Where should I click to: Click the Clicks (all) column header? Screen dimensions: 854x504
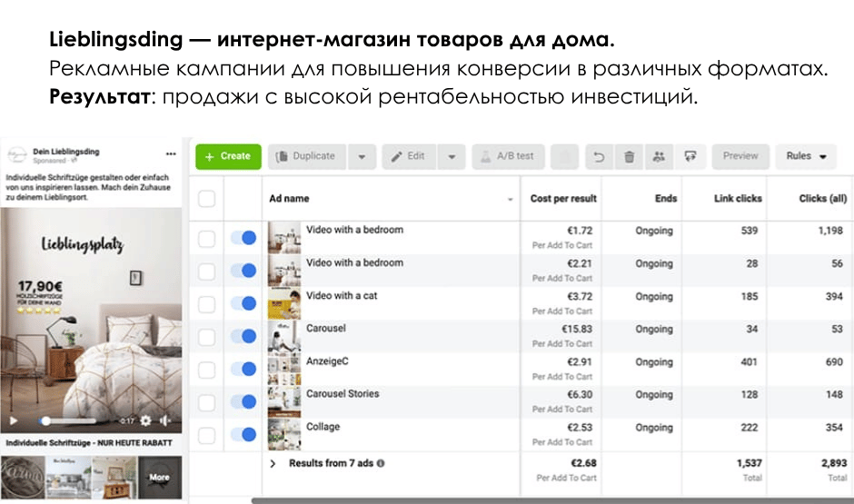point(822,199)
